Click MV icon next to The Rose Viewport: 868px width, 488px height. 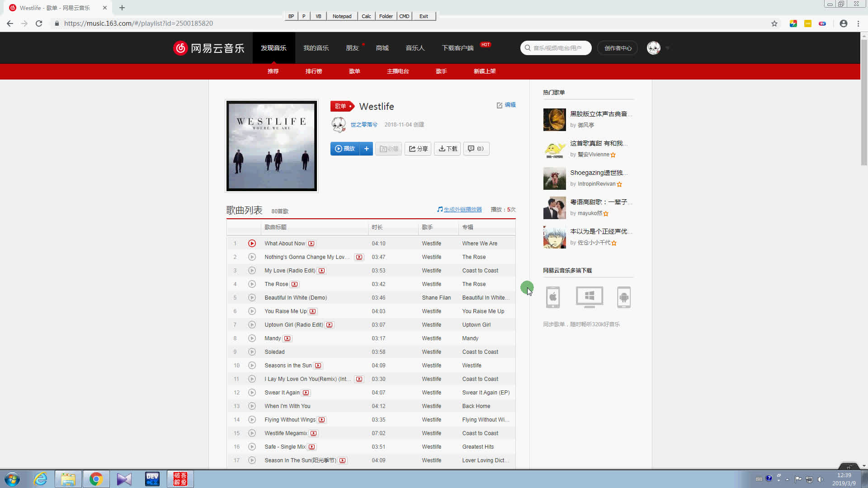(295, 284)
